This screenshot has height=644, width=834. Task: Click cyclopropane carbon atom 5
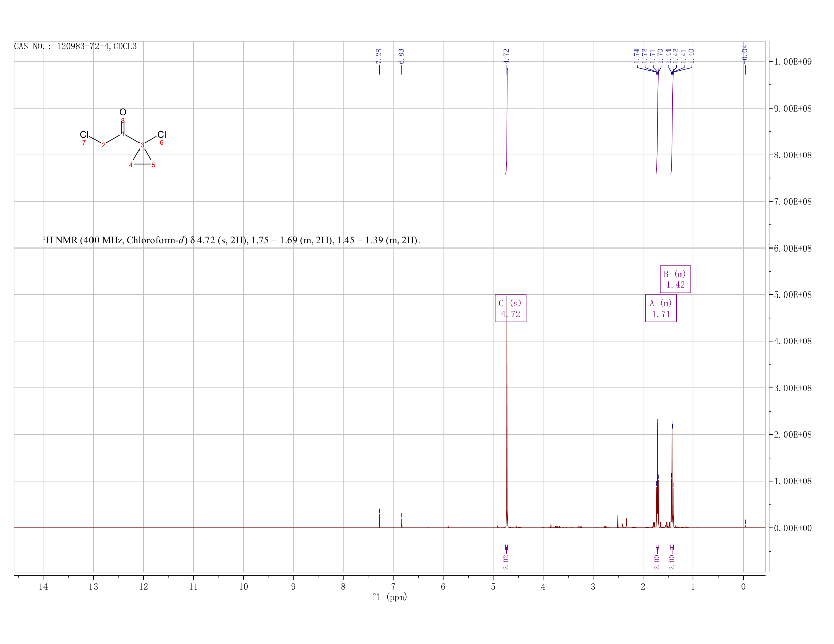point(154,165)
